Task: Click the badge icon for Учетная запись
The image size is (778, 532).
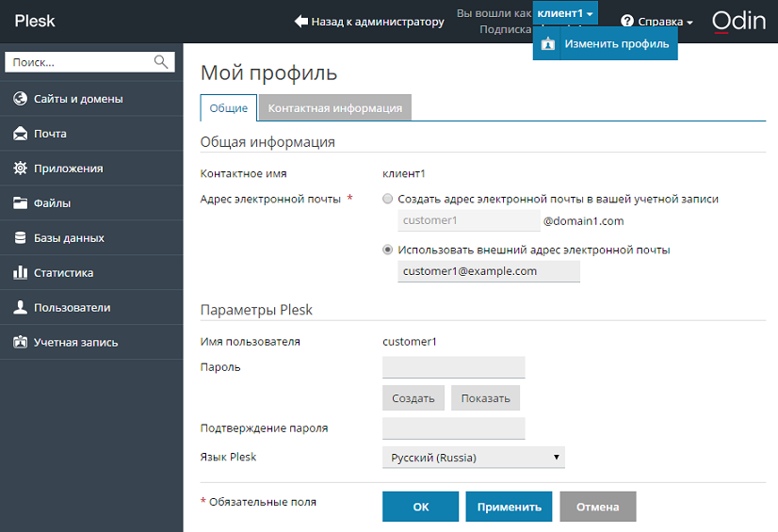Action: click(21, 342)
